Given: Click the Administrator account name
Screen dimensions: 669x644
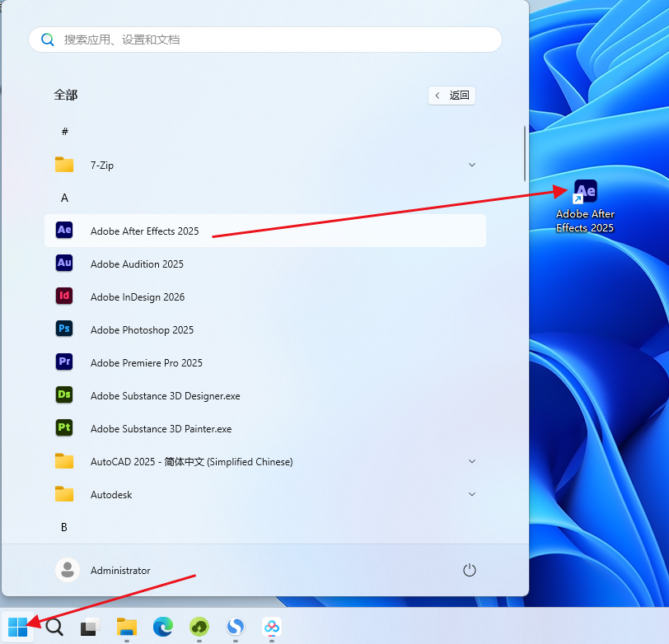Looking at the screenshot, I should [x=120, y=570].
